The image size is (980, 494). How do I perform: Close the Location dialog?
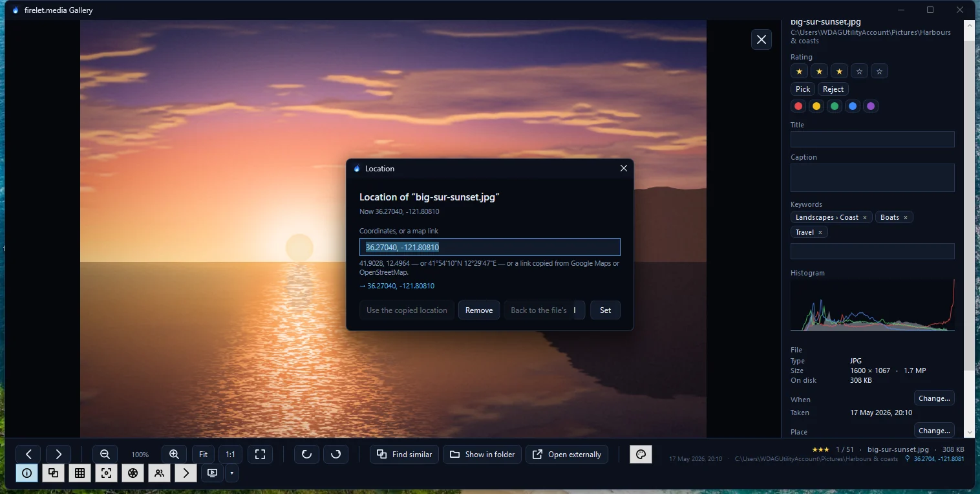coord(624,168)
